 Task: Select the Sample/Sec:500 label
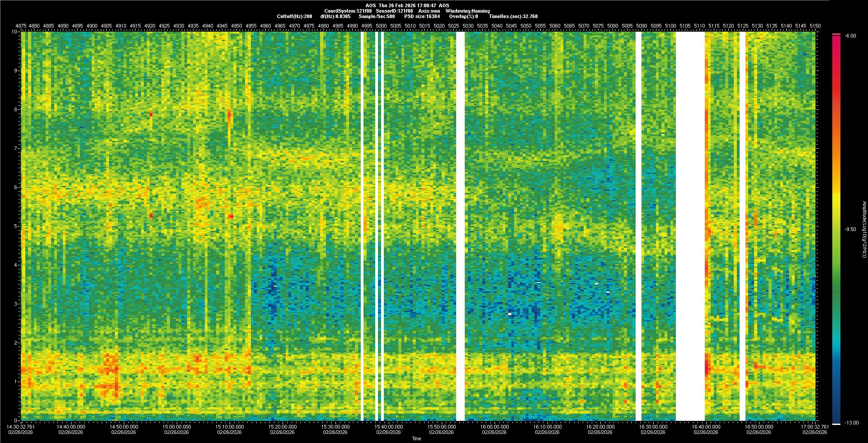point(377,16)
